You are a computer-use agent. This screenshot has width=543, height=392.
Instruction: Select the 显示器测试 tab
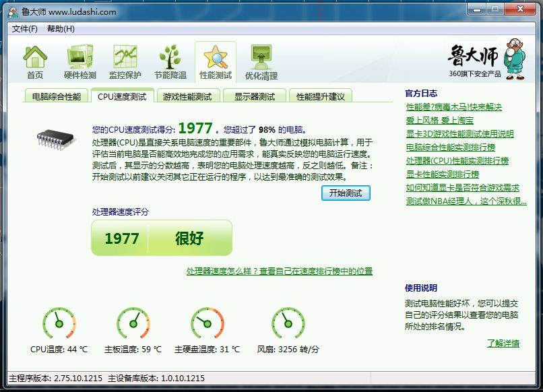[254, 96]
